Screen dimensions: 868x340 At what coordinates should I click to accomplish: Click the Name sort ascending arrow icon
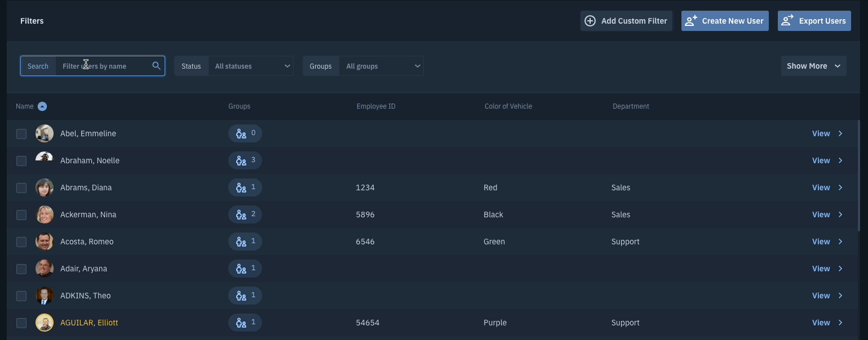(42, 106)
